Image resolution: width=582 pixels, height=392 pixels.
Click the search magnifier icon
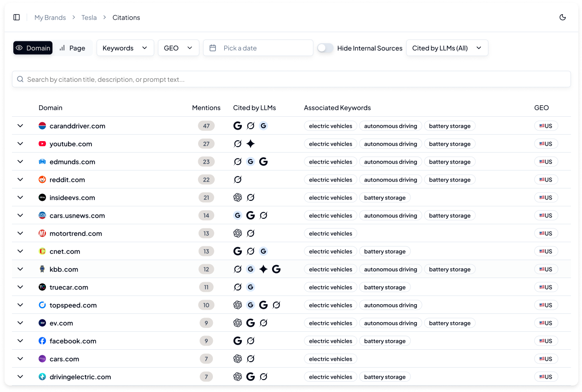coord(20,79)
